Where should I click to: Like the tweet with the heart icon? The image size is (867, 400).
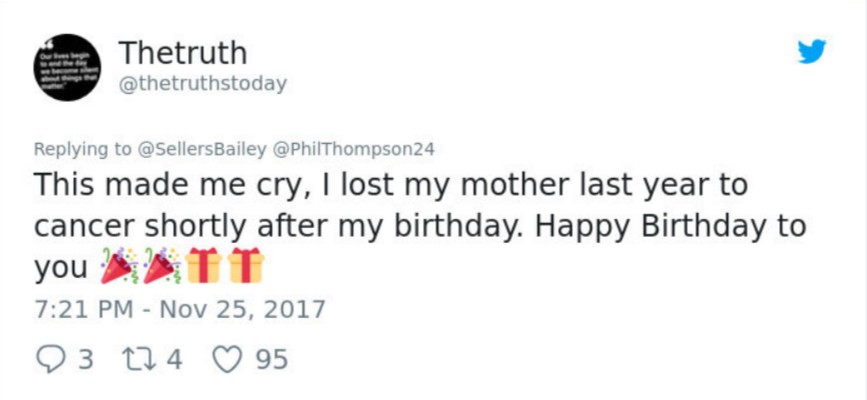coord(227,357)
